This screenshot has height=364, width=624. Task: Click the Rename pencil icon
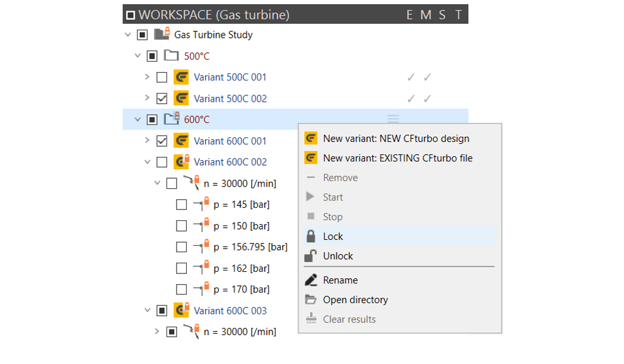point(311,280)
